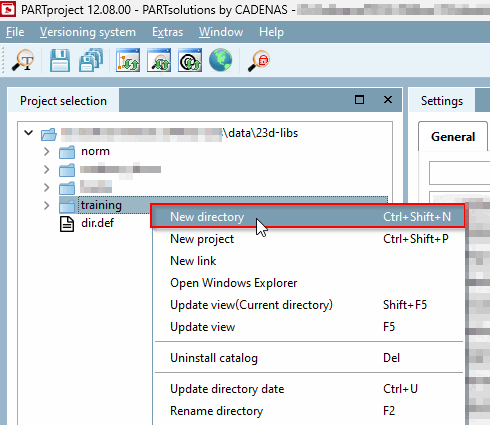The width and height of the screenshot is (490, 425).
Task: Choose Rename directory from context menu
Action: point(309,411)
